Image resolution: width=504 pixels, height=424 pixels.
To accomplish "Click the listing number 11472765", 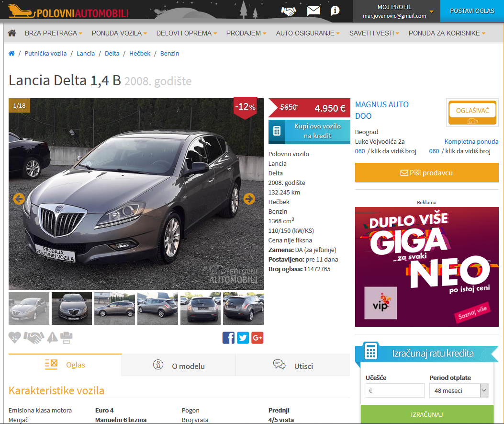I will pyautogui.click(x=317, y=269).
